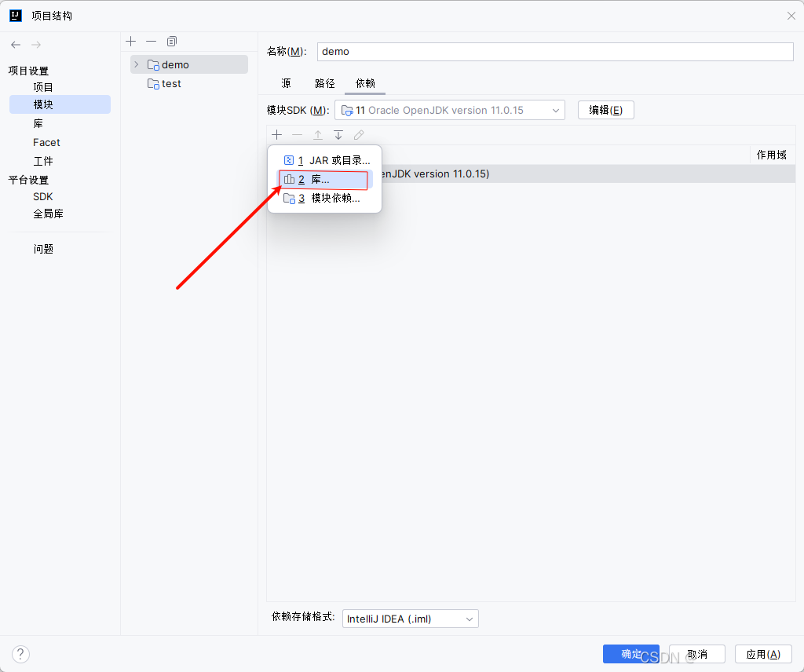Image resolution: width=804 pixels, height=672 pixels.
Task: Click the remove module minus icon
Action: click(x=151, y=41)
